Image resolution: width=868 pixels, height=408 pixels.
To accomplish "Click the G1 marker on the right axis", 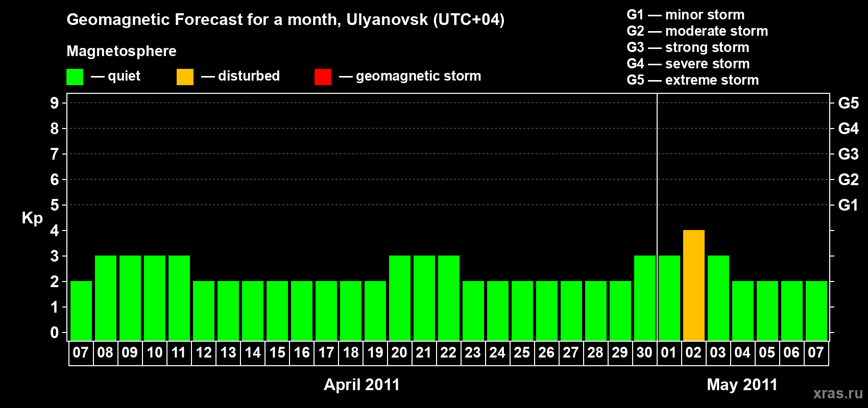I will point(848,205).
